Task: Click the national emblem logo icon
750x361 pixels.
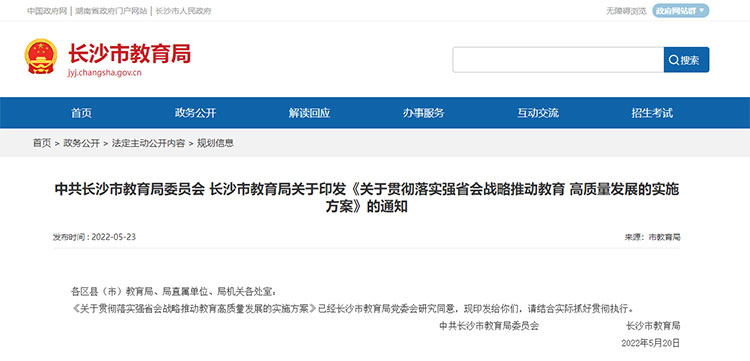Action: click(41, 56)
